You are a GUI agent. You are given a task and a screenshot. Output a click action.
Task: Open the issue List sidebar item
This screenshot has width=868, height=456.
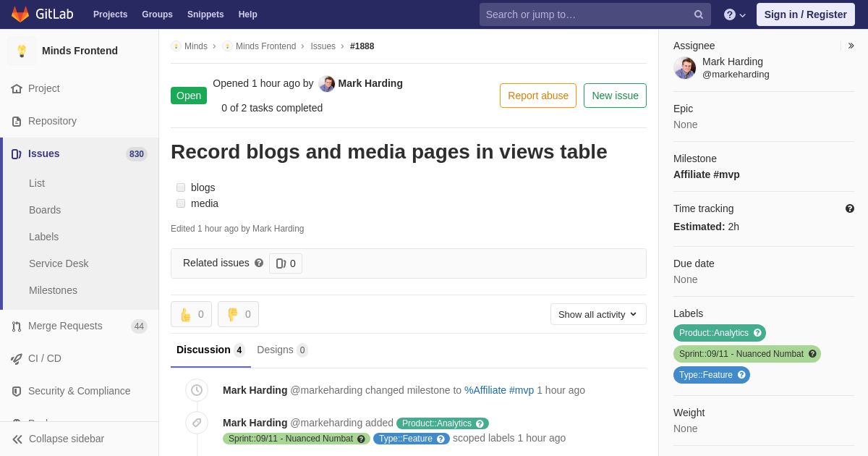coord(37,183)
